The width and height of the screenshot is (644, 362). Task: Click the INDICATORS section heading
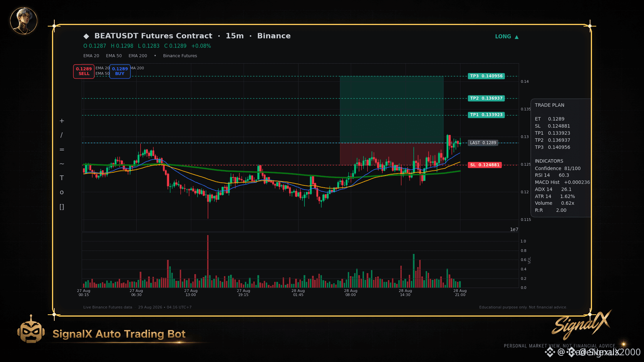tap(549, 161)
